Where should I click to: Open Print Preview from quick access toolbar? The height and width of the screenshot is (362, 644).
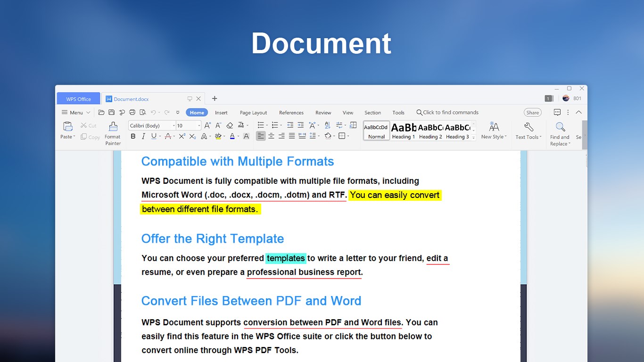(x=142, y=112)
